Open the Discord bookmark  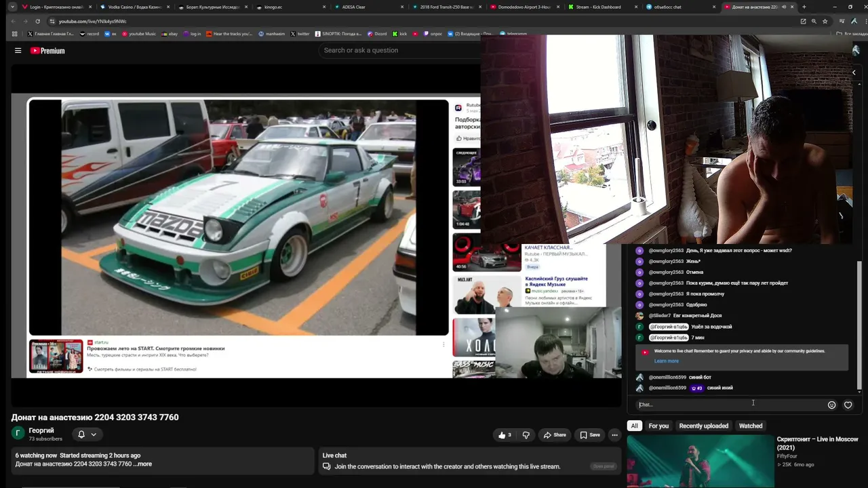(377, 33)
